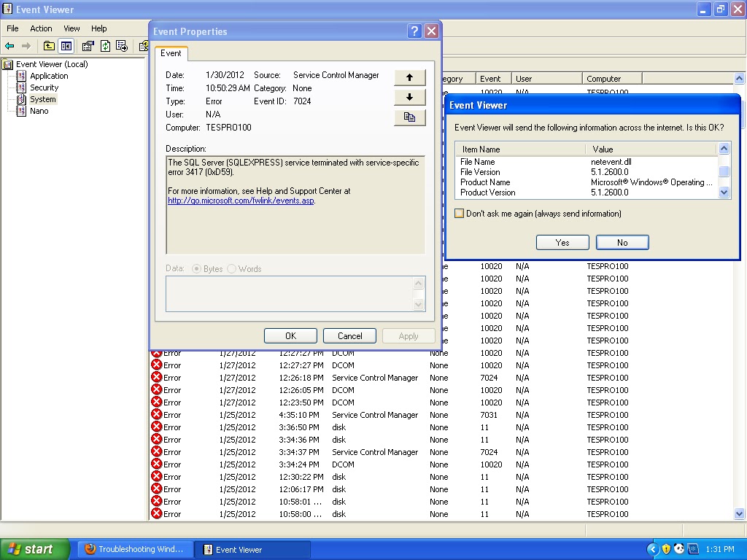Screen dimensions: 747x560
Task: Click the yellow security shield tray icon
Action: coord(666,549)
